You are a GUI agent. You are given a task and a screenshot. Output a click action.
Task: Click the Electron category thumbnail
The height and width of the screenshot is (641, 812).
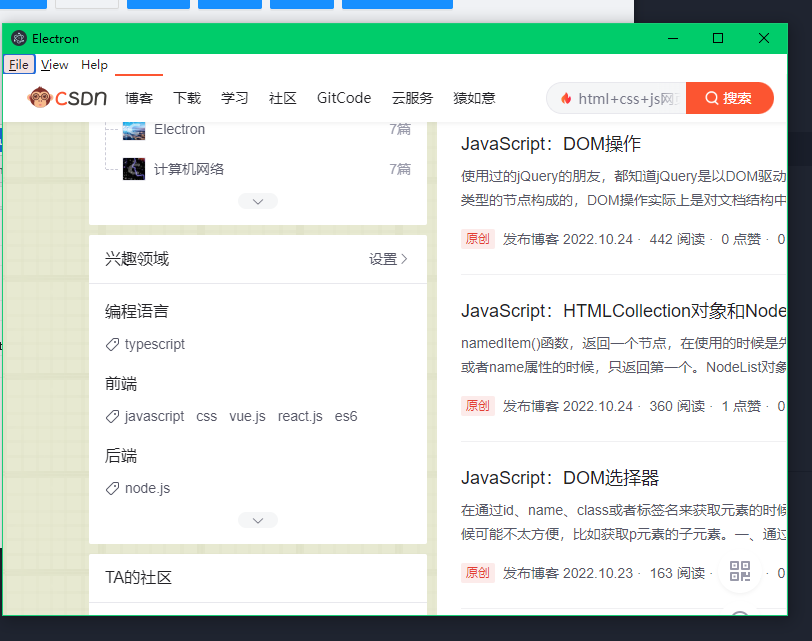[134, 129]
